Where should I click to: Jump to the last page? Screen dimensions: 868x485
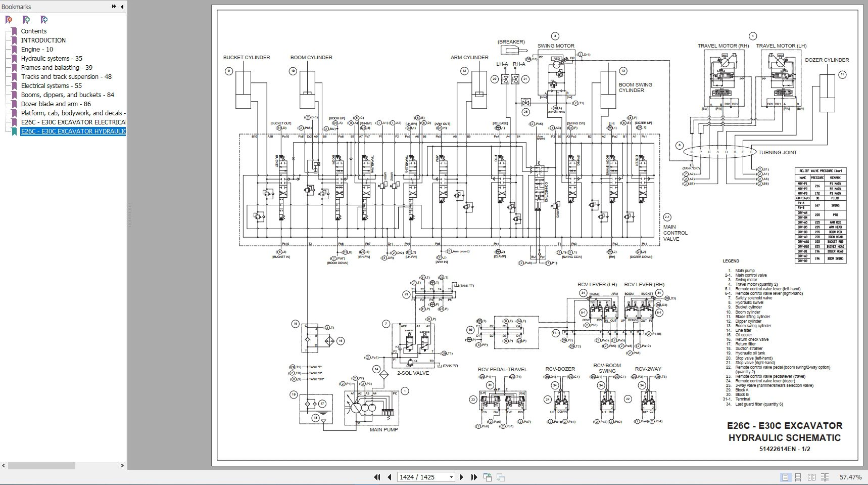(473, 476)
